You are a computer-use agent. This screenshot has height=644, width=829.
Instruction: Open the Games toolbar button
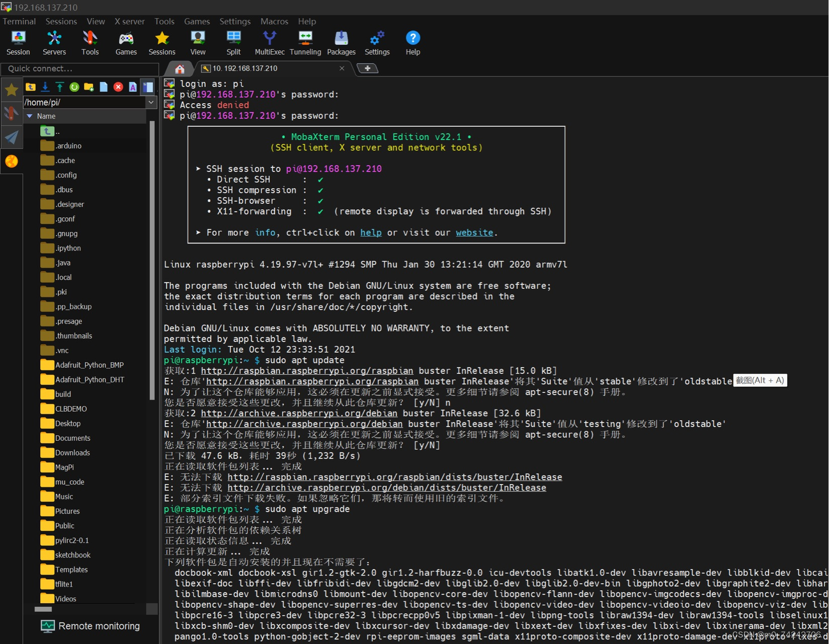[x=126, y=43]
